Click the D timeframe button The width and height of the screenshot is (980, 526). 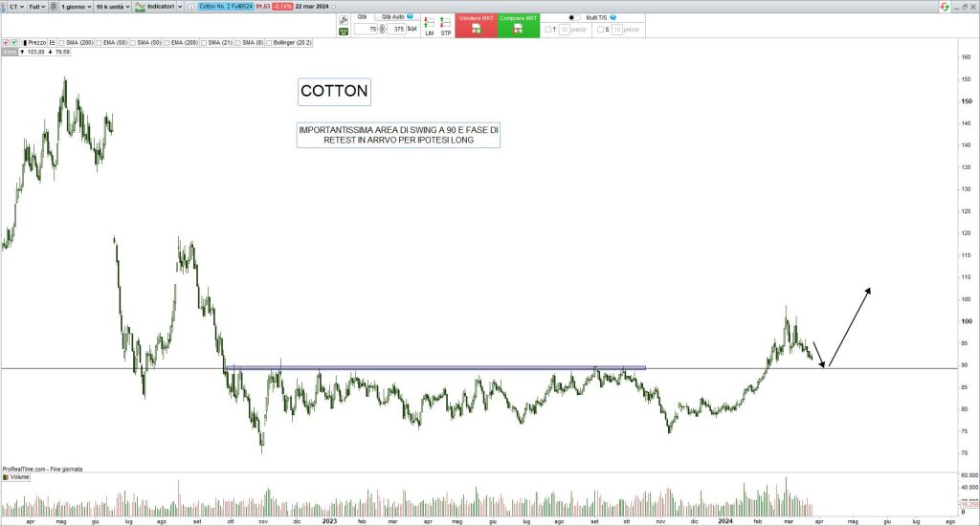click(54, 7)
